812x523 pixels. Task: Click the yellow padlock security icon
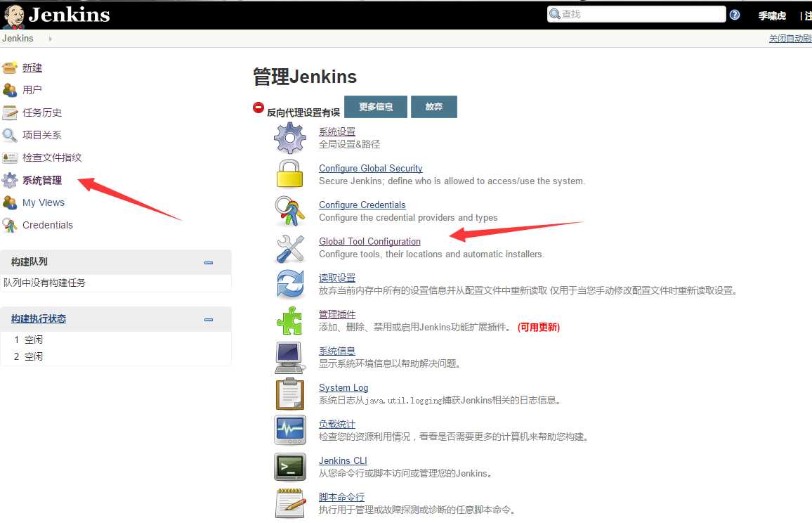pyautogui.click(x=289, y=173)
